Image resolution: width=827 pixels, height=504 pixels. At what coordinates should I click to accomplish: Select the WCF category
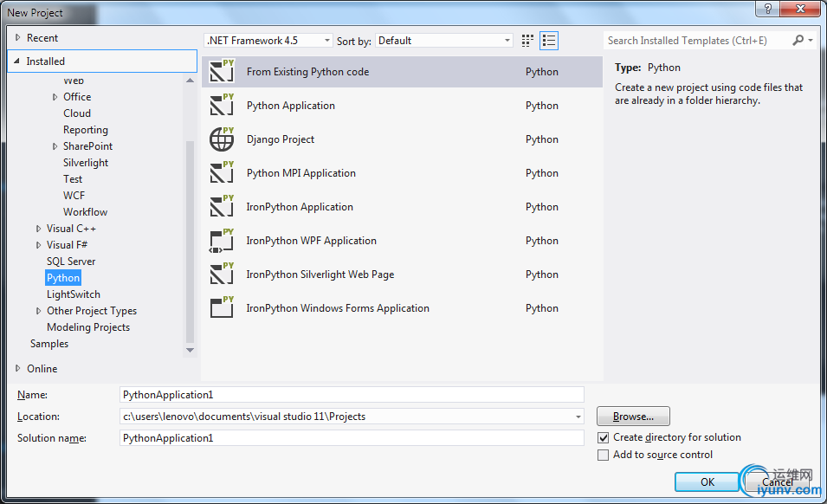(x=74, y=196)
